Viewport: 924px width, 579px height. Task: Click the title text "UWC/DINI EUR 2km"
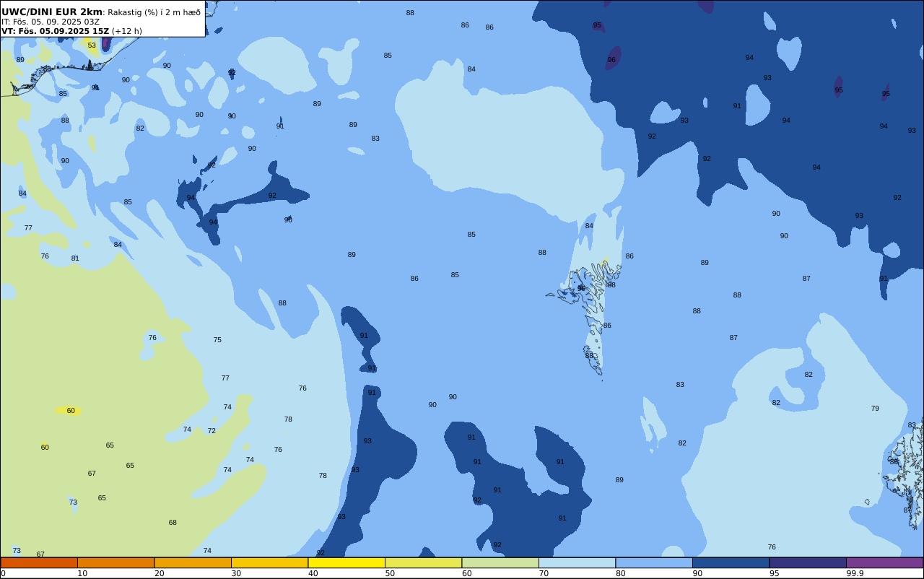pyautogui.click(x=52, y=12)
